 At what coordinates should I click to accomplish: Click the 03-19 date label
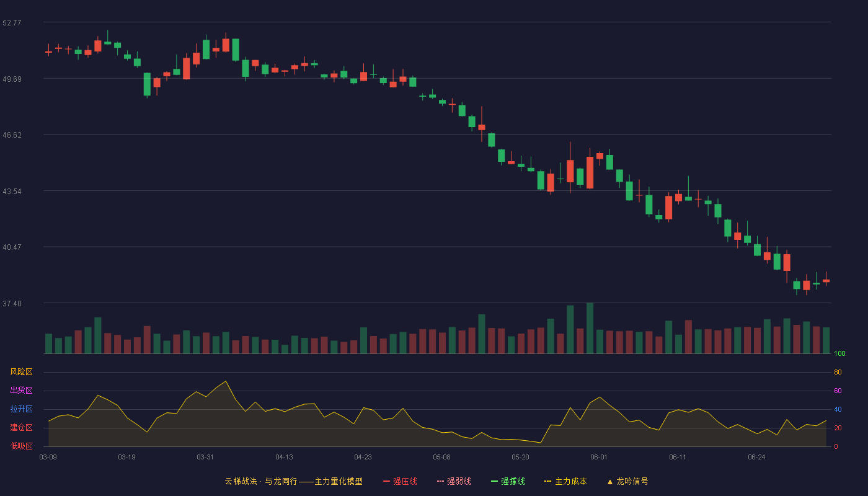[x=127, y=457]
